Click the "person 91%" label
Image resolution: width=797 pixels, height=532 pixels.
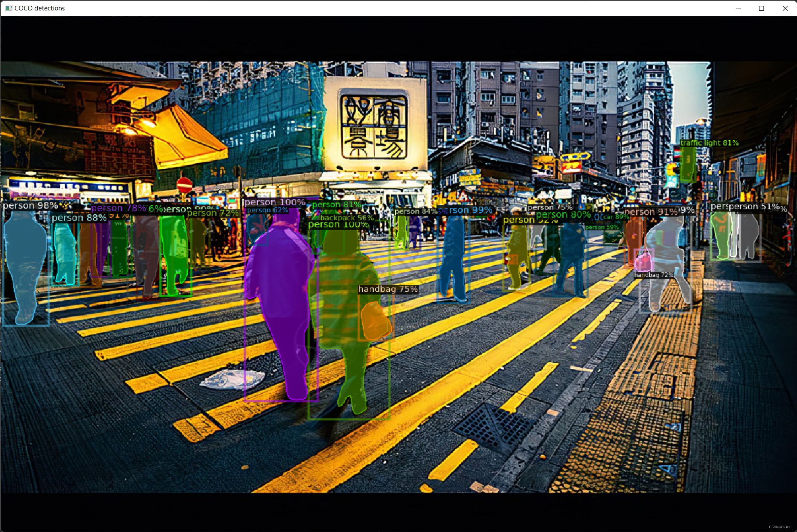coord(651,212)
